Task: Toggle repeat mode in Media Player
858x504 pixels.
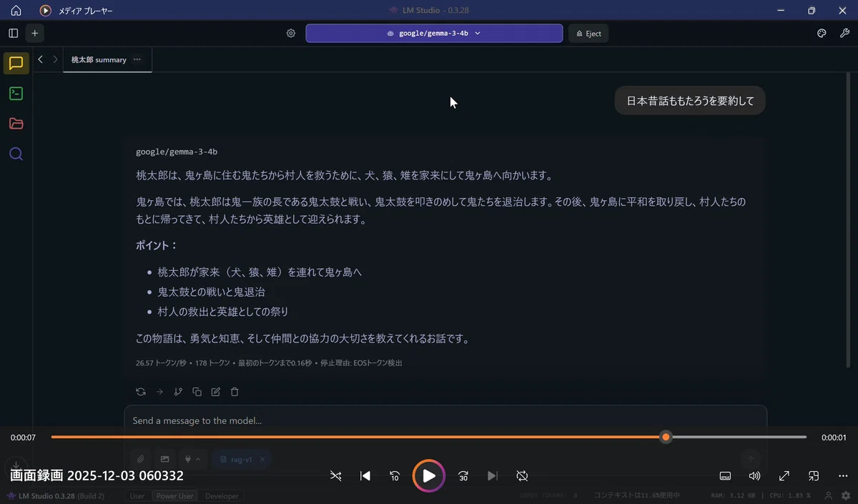Action: 522,475
